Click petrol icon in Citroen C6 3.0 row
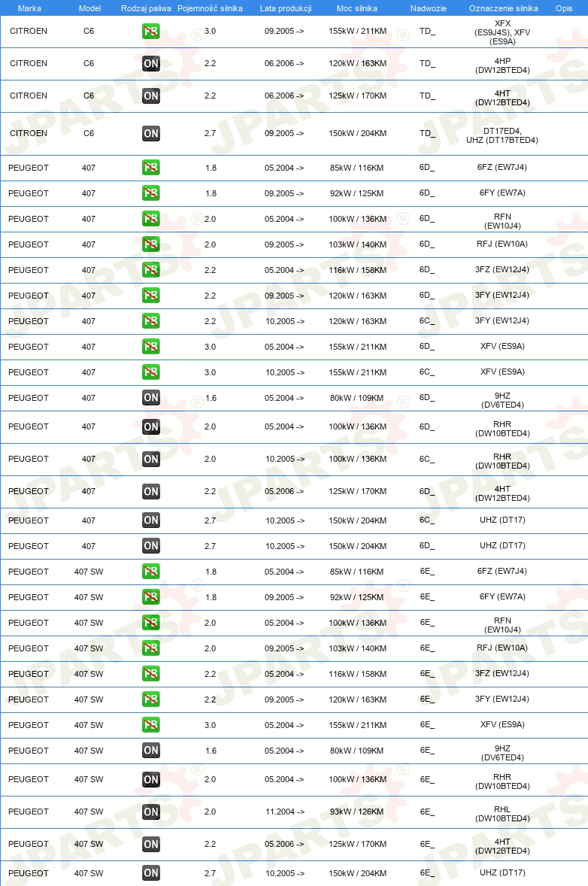 [x=151, y=31]
